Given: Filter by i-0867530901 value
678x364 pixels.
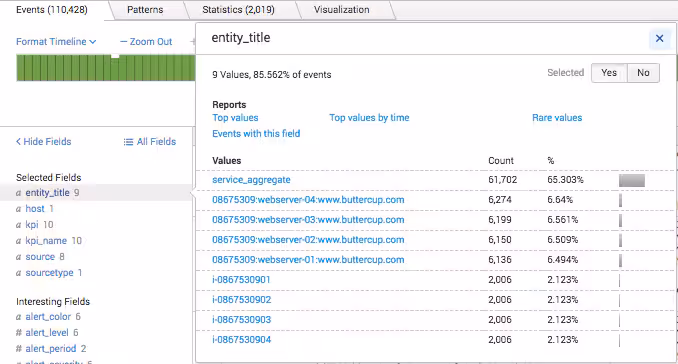Looking at the screenshot, I should click(x=241, y=280).
